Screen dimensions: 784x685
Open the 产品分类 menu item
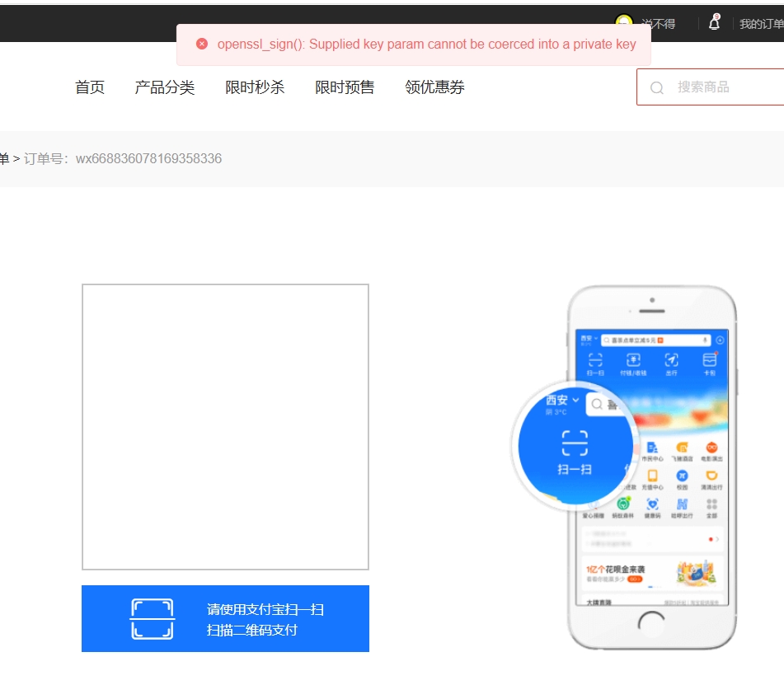(x=165, y=87)
